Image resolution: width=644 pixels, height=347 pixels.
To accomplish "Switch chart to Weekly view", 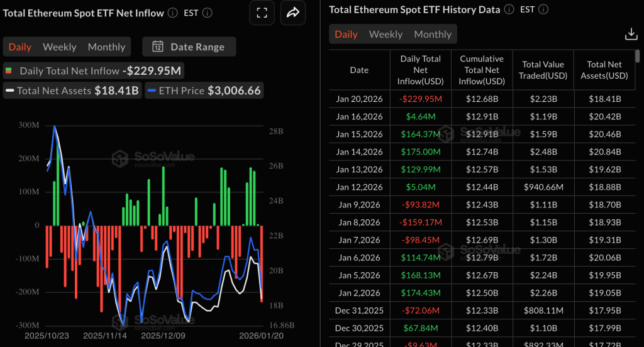I will coord(59,47).
